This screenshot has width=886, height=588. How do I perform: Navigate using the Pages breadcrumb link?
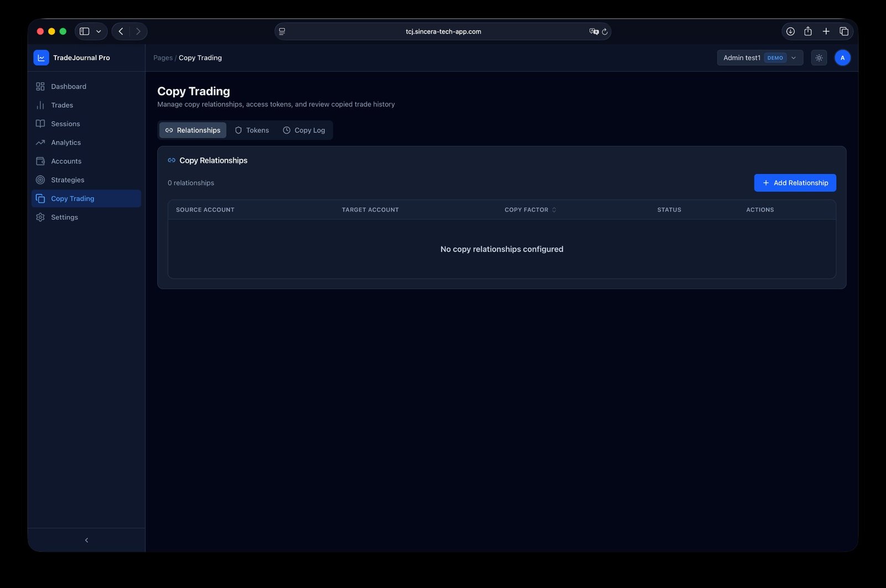click(162, 58)
